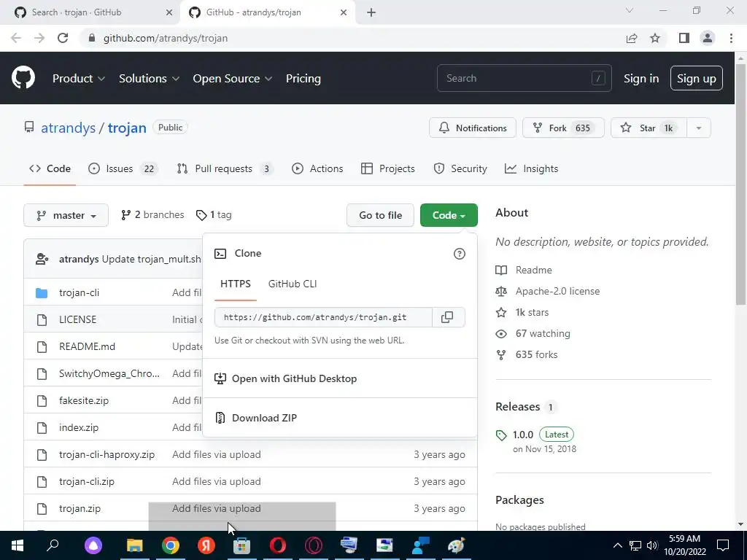Go back with the browser back arrow
747x560 pixels.
coord(16,38)
